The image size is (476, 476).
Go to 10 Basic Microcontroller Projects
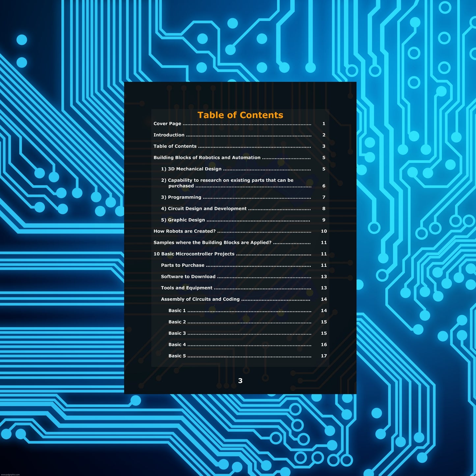tap(194, 254)
